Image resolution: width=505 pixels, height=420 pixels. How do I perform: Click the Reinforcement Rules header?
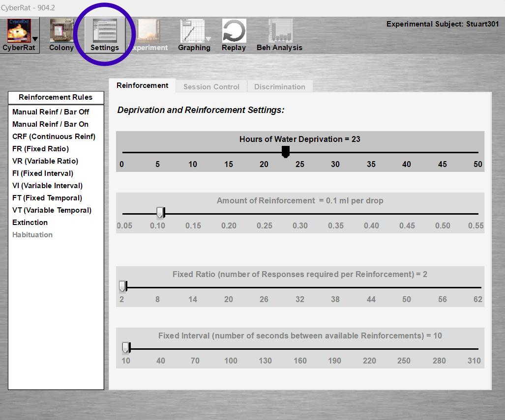coord(56,97)
